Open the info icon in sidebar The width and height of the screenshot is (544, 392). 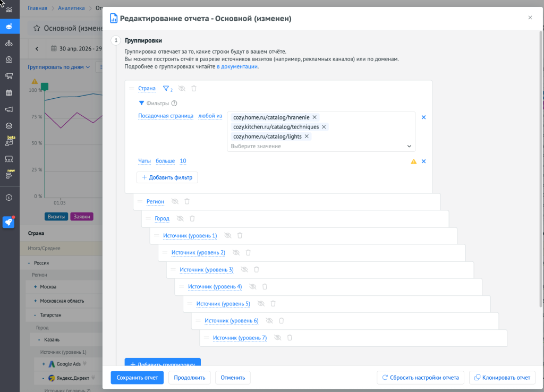point(9,198)
